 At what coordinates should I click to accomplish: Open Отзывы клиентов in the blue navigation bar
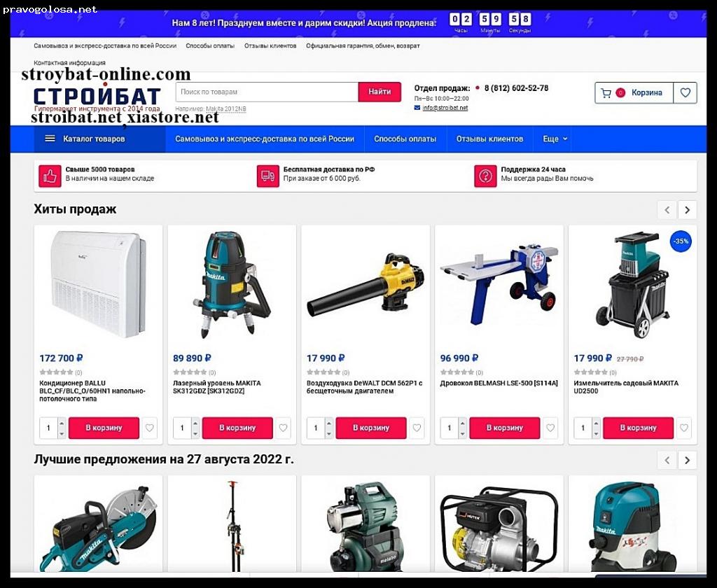coord(489,139)
